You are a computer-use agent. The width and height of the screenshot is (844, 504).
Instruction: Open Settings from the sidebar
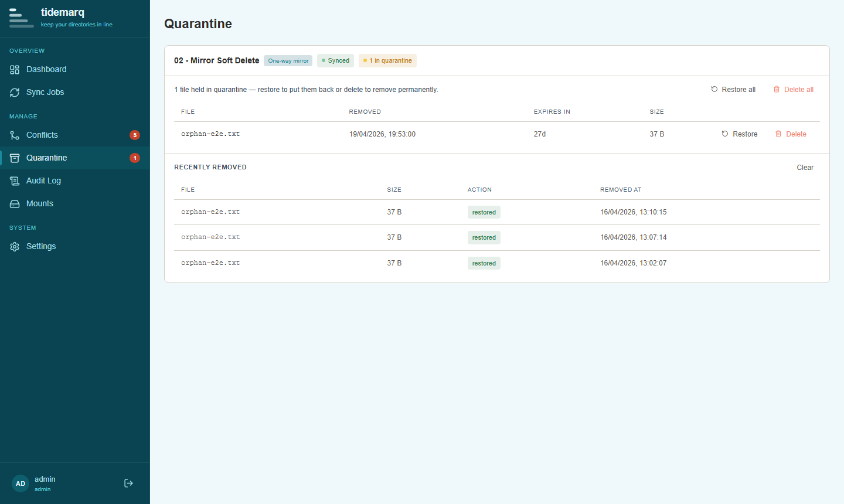point(75,247)
